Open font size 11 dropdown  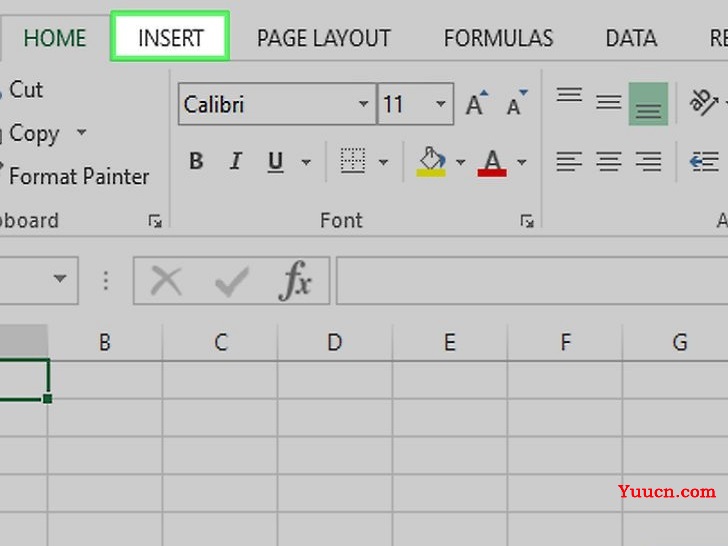441,104
